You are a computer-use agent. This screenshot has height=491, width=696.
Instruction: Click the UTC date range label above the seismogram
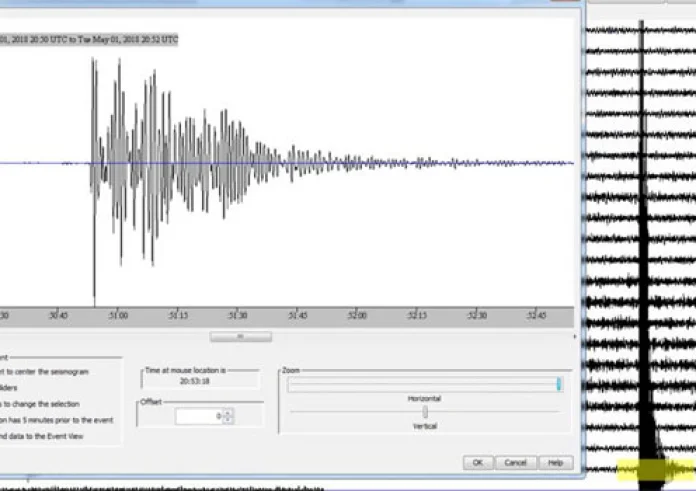tap(89, 39)
